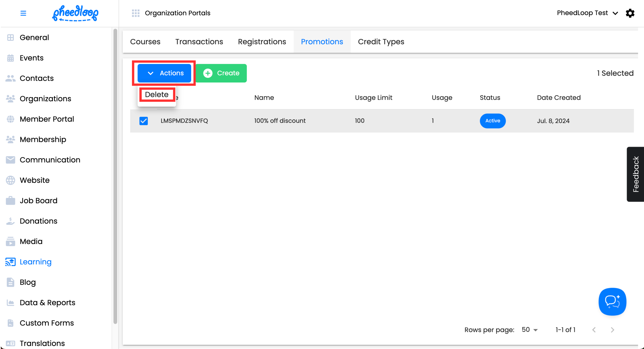Click the Job Board briefcase icon

tap(10, 201)
